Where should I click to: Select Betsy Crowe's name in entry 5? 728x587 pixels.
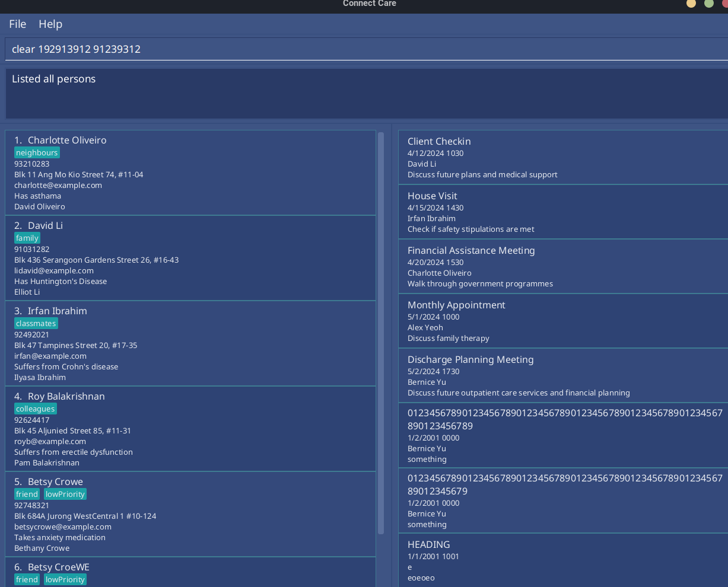click(55, 481)
